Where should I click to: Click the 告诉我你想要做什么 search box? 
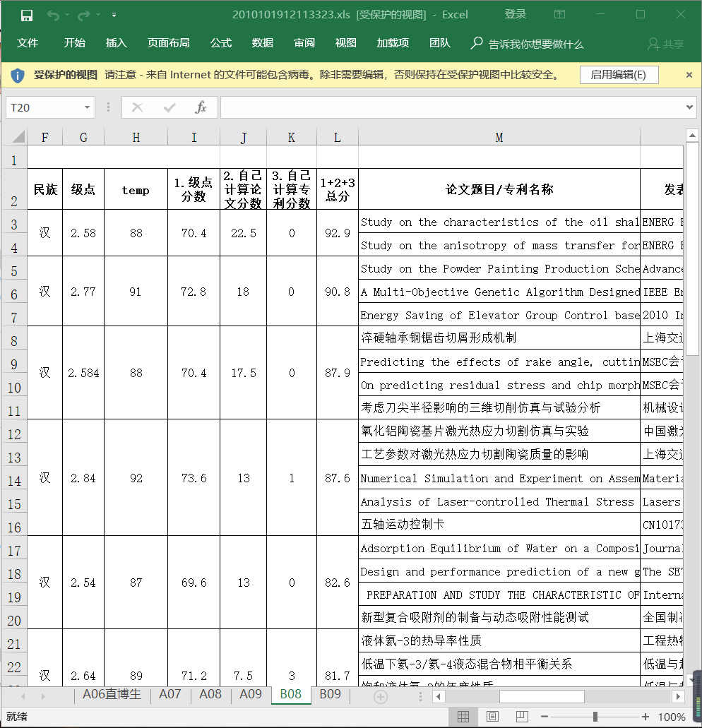527,44
